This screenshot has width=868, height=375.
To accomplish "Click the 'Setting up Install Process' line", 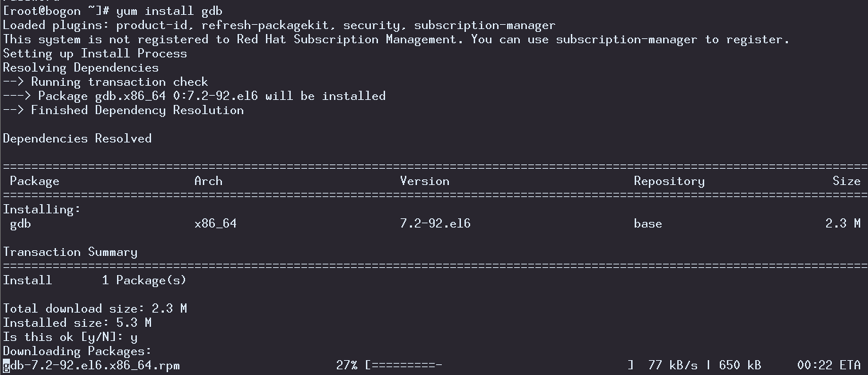I will tap(95, 54).
